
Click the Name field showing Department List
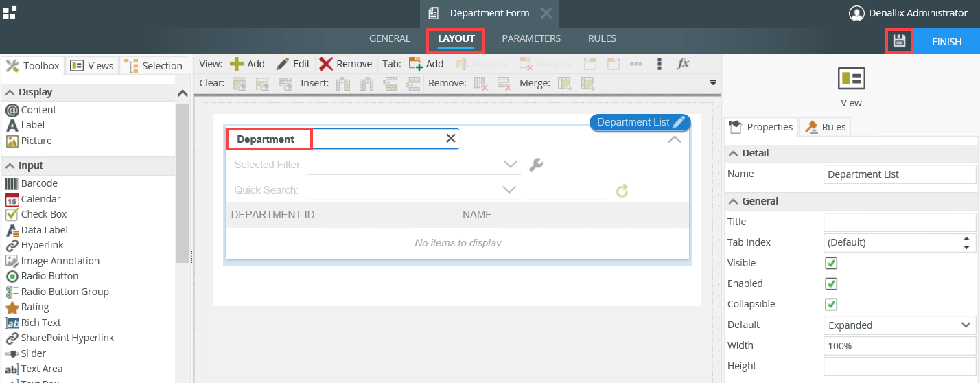click(900, 174)
